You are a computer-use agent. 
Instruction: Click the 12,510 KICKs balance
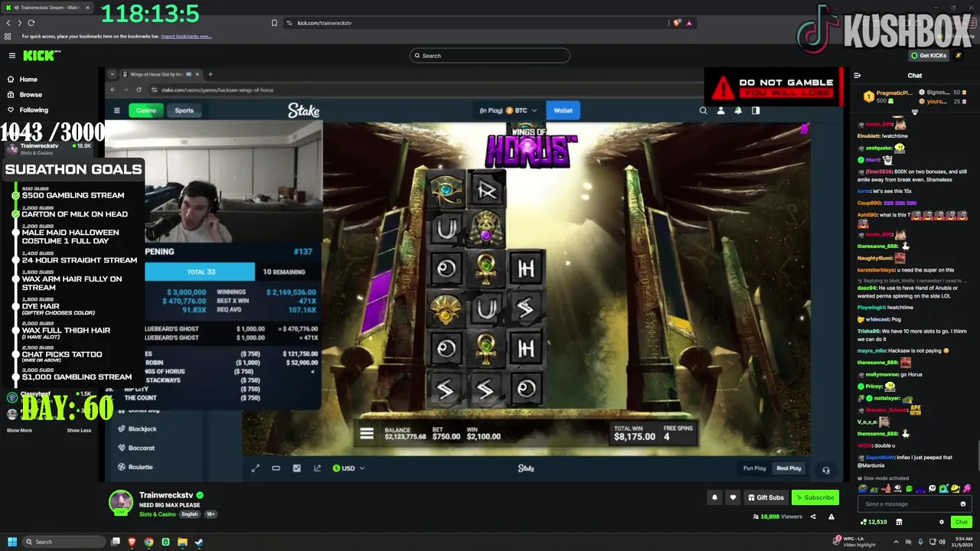874,522
